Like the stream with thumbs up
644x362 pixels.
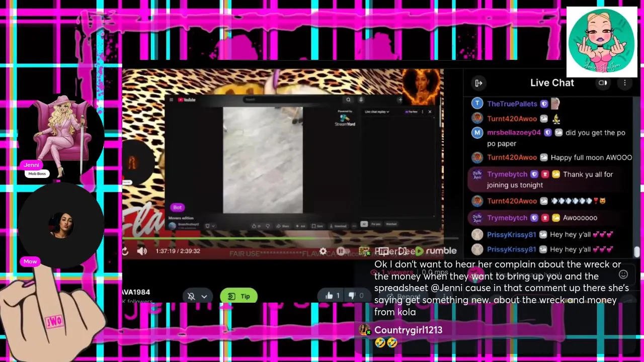tap(333, 296)
